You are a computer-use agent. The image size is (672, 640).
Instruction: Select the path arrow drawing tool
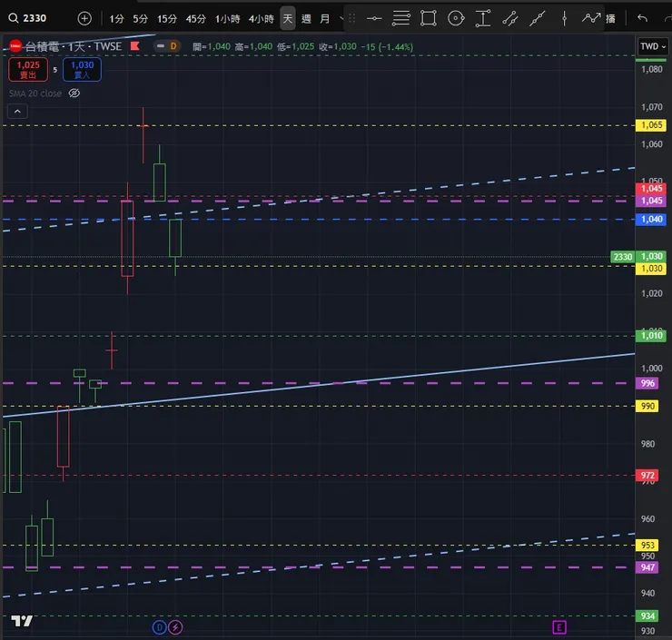(591, 18)
